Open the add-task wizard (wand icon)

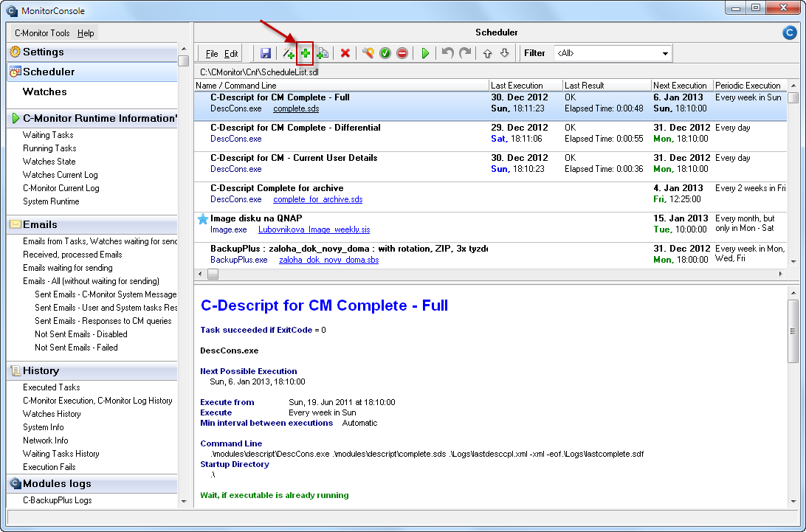pyautogui.click(x=289, y=53)
